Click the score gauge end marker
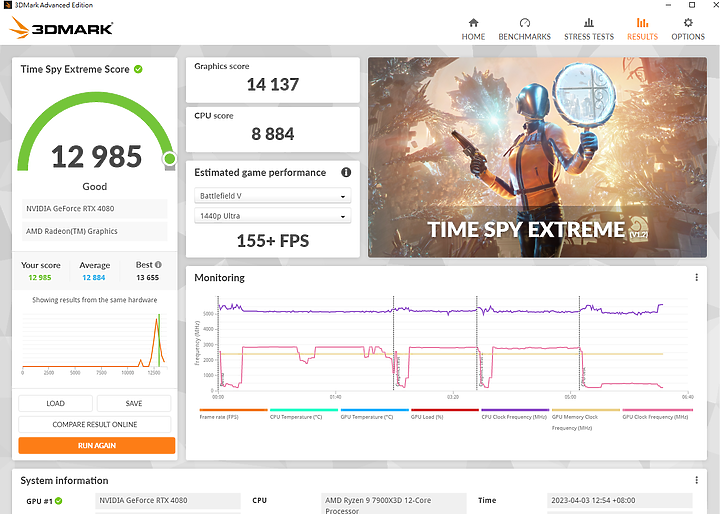The image size is (720, 514). tap(169, 159)
